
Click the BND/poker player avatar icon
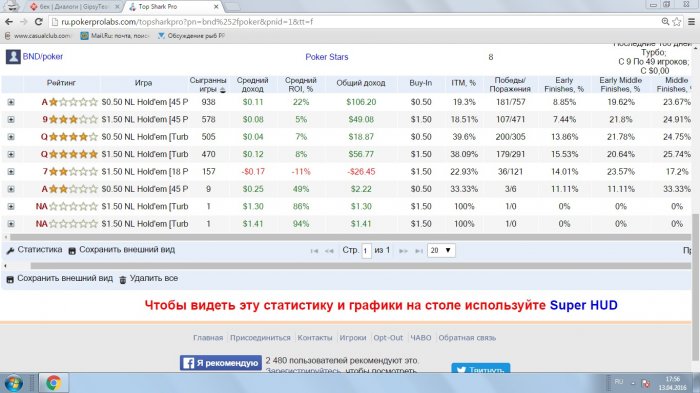13,57
